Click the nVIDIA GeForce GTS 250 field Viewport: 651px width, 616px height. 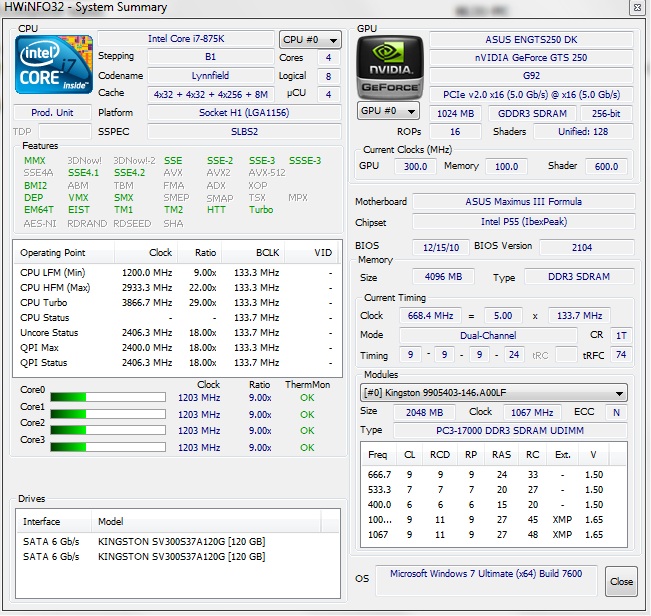click(531, 58)
